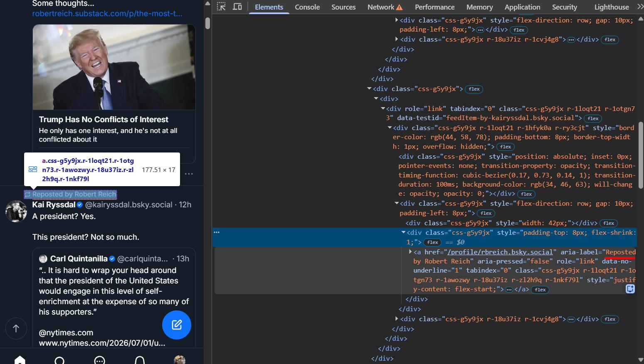
Task: Collapse the div with border-color rgb(44, 58, 78)
Action: (x=390, y=128)
